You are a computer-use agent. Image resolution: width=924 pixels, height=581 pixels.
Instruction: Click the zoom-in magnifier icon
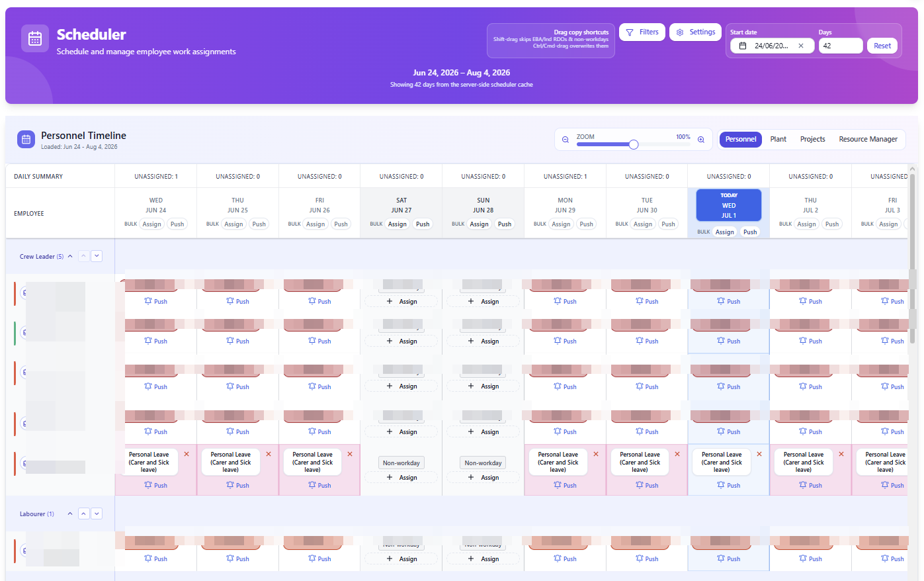click(701, 140)
